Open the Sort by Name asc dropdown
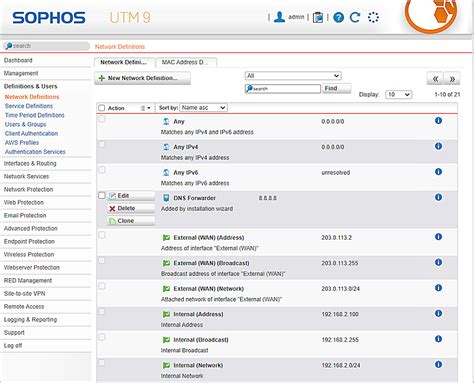474x383 pixels. point(203,108)
